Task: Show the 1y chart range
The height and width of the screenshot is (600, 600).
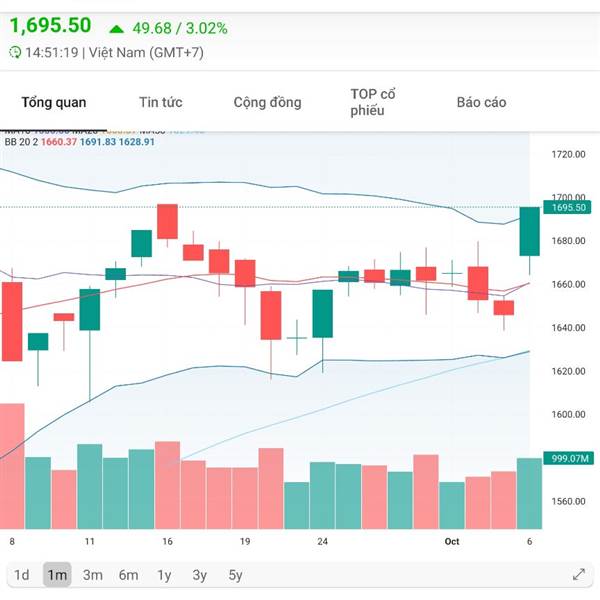Action: pyautogui.click(x=164, y=574)
